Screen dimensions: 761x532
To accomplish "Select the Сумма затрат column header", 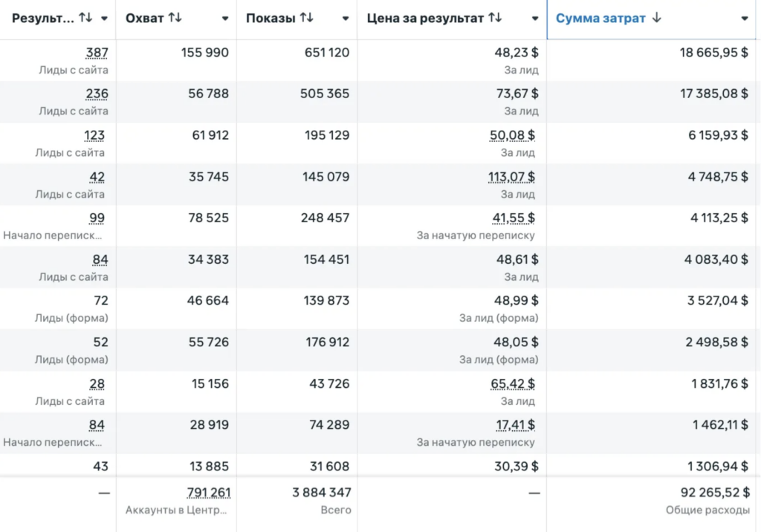I will click(x=651, y=19).
